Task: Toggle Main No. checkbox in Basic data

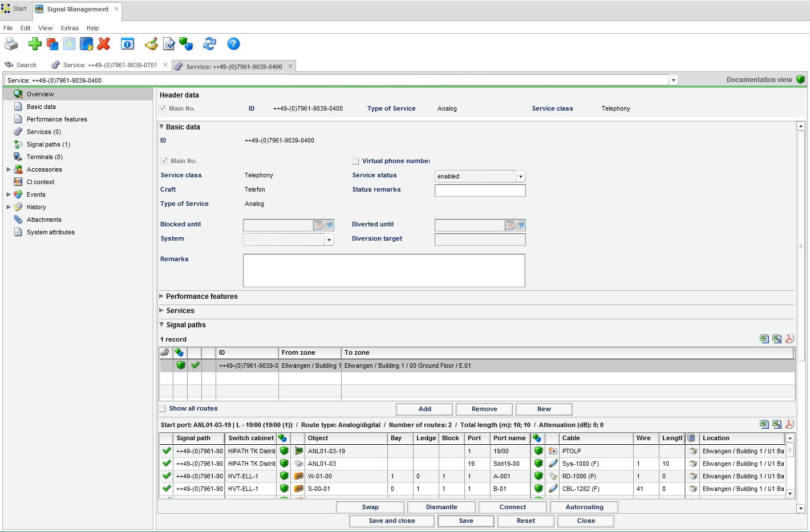Action: [x=164, y=161]
